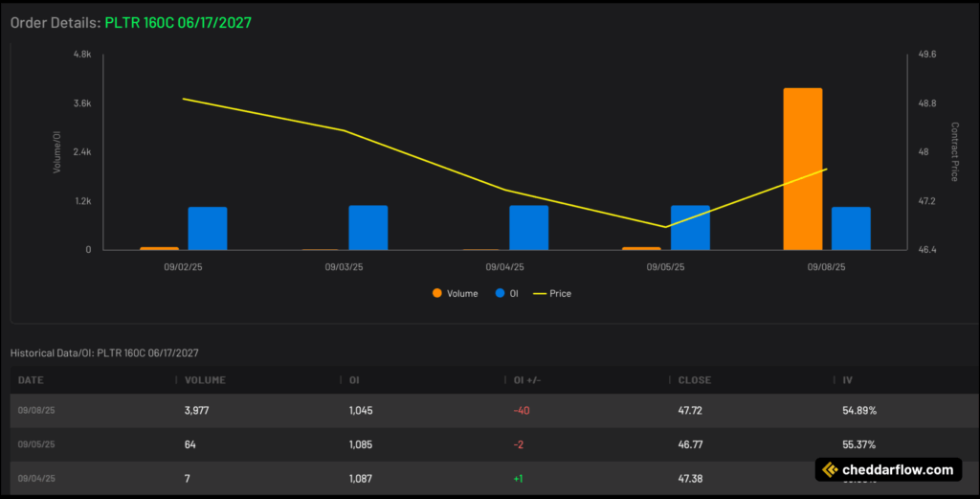Click the 4.8k left axis label
The image size is (980, 499).
pos(82,55)
